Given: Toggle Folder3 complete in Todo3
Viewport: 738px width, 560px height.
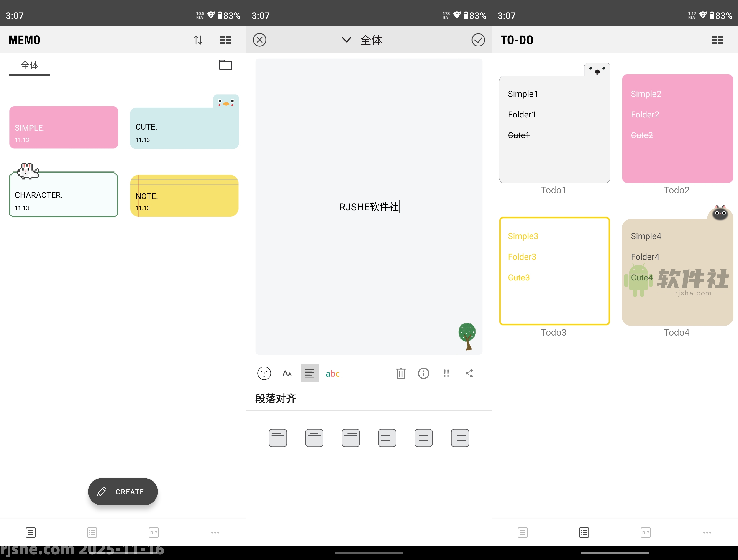Looking at the screenshot, I should click(522, 257).
